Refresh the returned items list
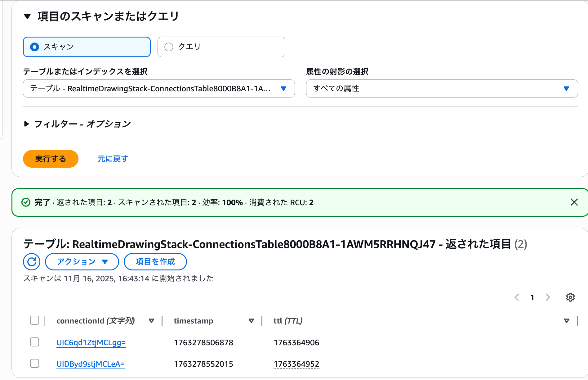Image resolution: width=588 pixels, height=380 pixels. point(31,262)
